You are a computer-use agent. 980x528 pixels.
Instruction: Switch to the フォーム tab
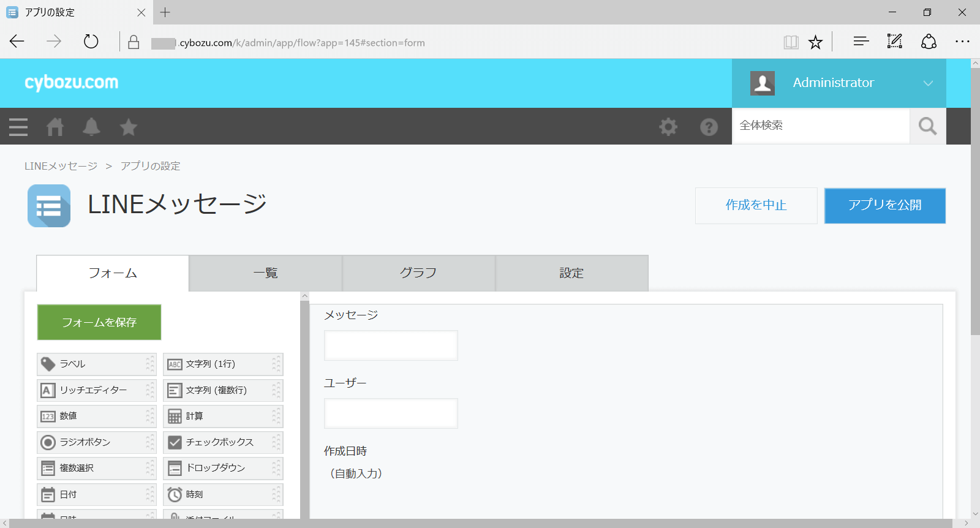click(x=113, y=273)
